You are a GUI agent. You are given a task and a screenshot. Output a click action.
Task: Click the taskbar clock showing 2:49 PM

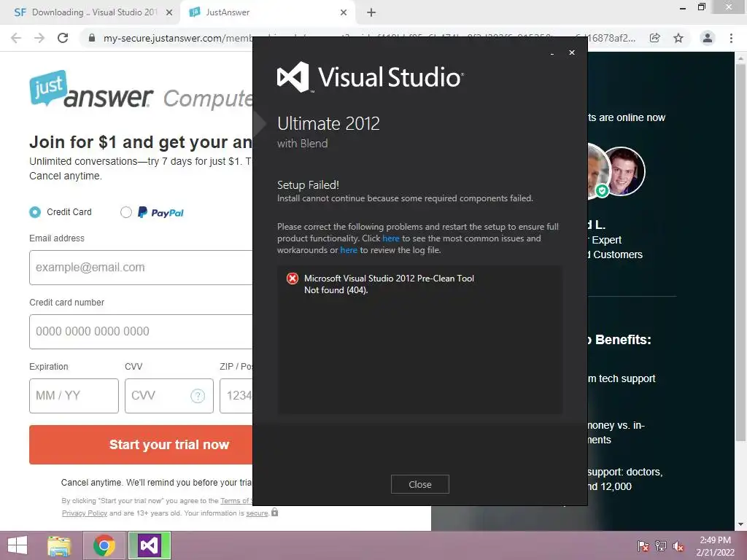[x=715, y=545]
